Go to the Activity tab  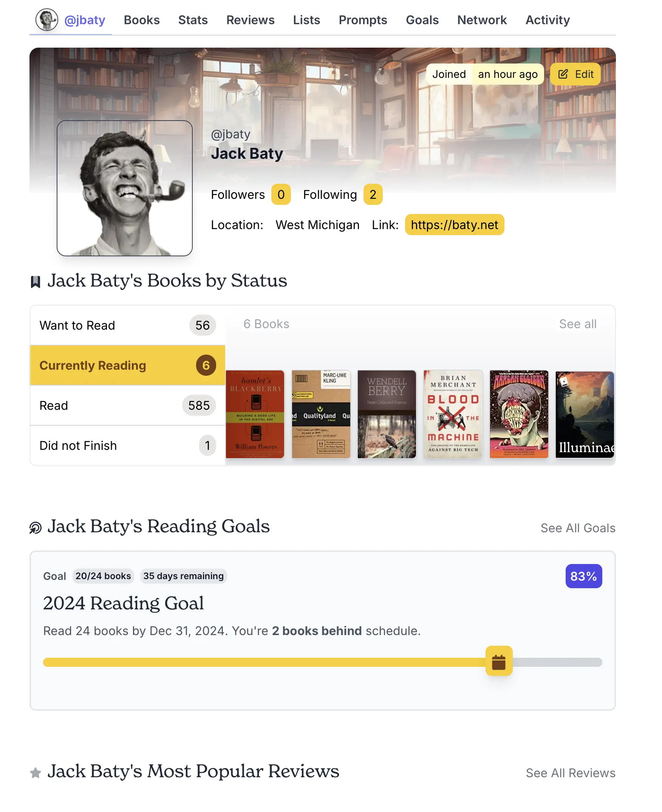pyautogui.click(x=548, y=20)
